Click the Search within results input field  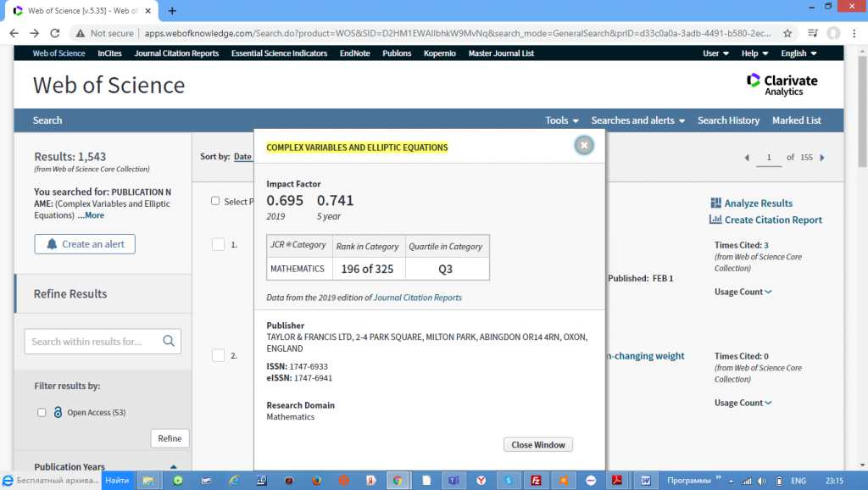[92, 342]
